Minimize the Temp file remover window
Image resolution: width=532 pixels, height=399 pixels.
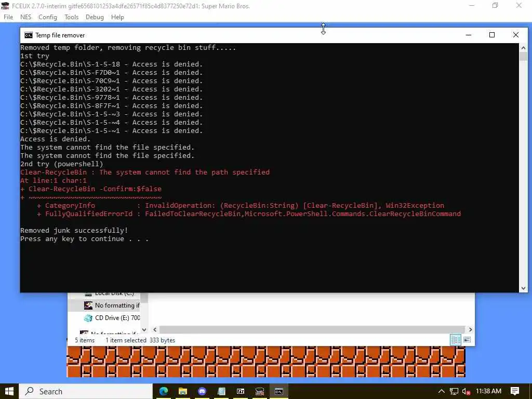(469, 35)
